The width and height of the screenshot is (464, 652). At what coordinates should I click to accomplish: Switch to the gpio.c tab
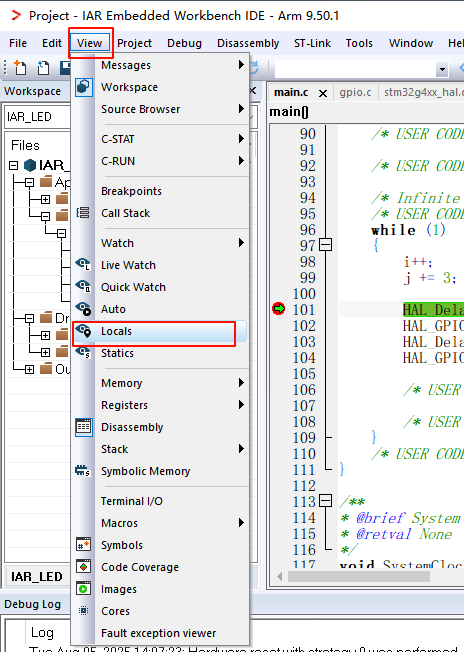355,92
